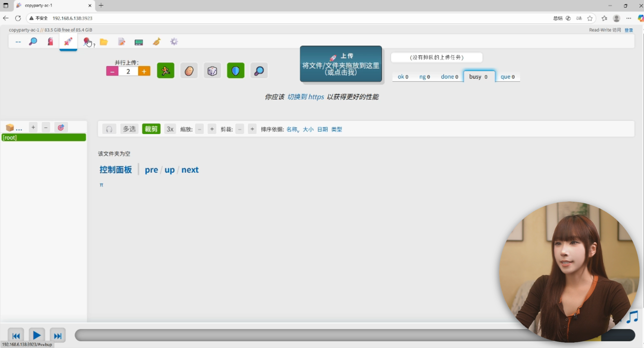Click the target icon in the sidebar
644x348 pixels.
pos(61,128)
